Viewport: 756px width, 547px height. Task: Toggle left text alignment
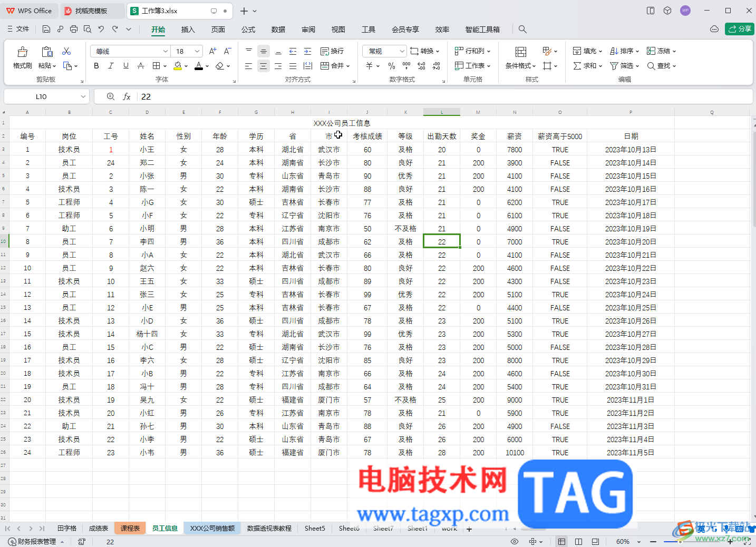[x=249, y=66]
